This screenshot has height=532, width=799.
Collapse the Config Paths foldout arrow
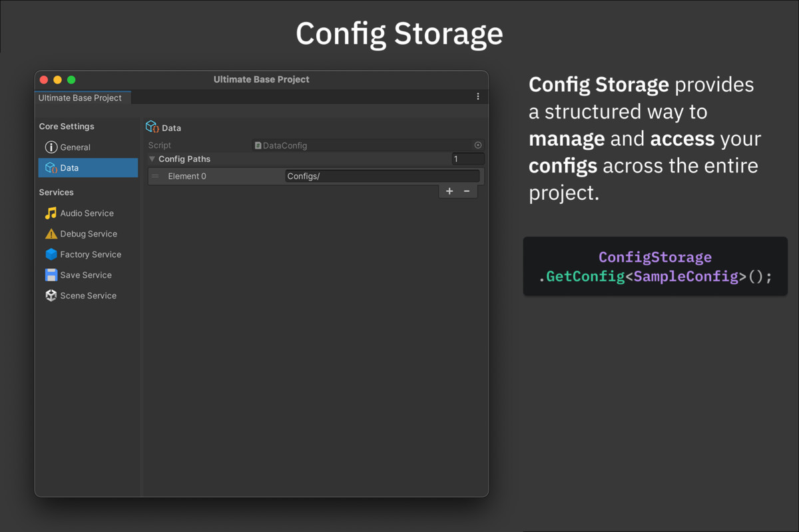click(152, 159)
